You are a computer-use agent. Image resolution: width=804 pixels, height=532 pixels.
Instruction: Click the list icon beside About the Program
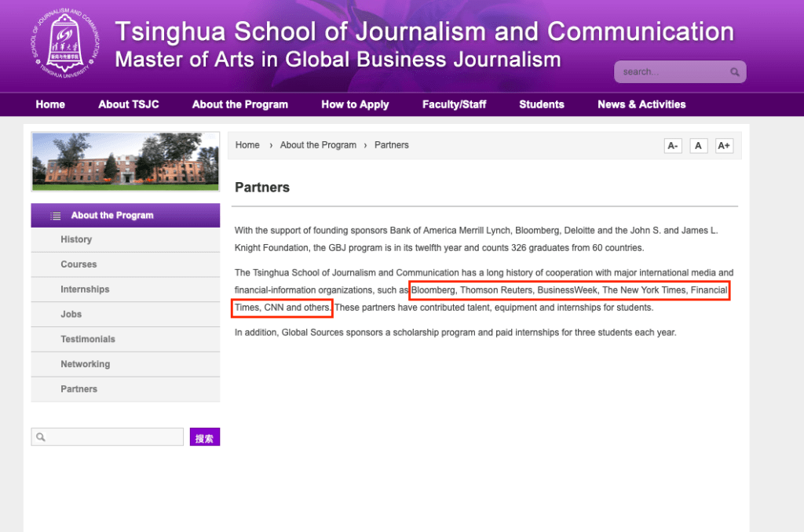pos(56,216)
